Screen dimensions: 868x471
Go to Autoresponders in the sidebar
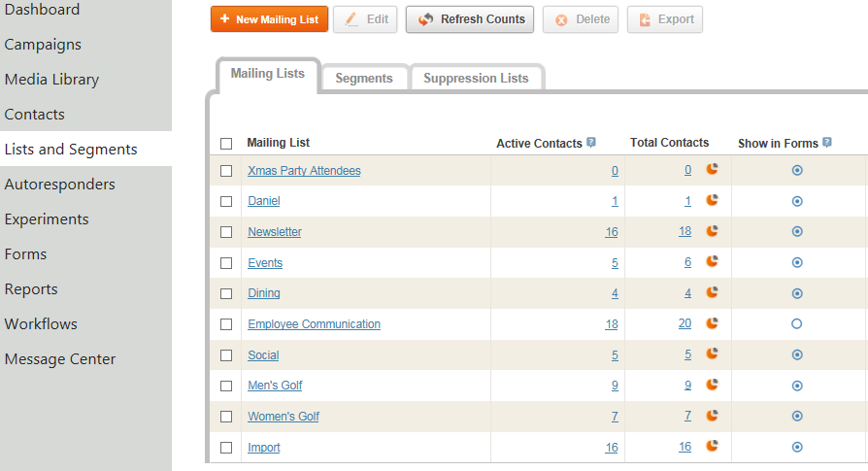coord(59,185)
